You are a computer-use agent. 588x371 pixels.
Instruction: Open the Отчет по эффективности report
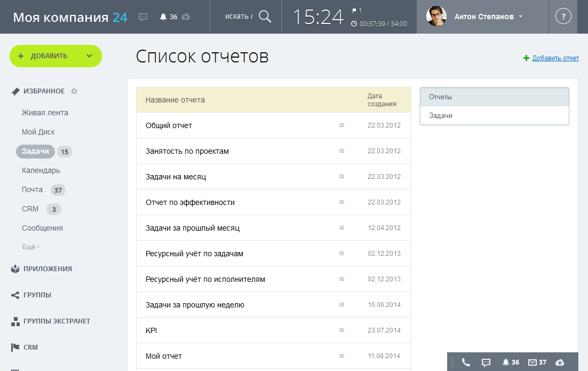click(190, 202)
